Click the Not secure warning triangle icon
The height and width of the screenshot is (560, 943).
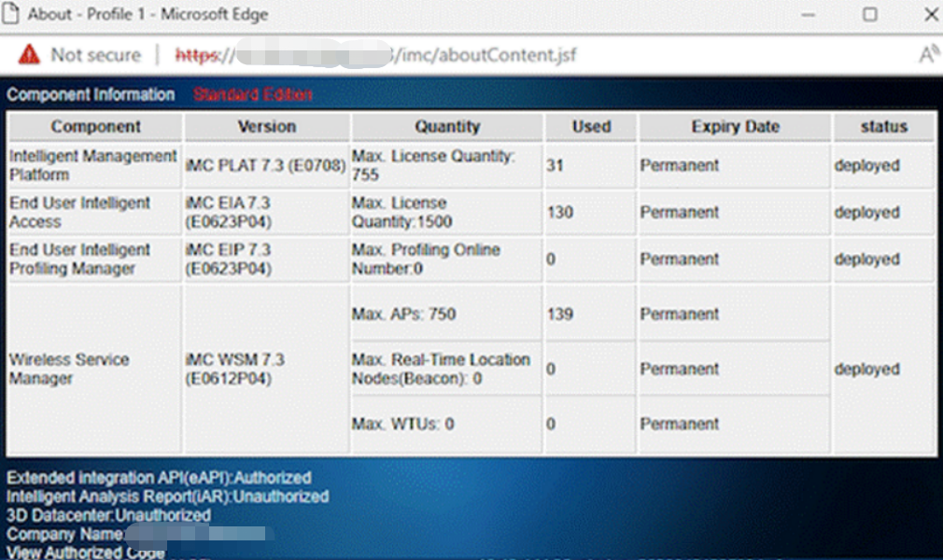[x=29, y=55]
